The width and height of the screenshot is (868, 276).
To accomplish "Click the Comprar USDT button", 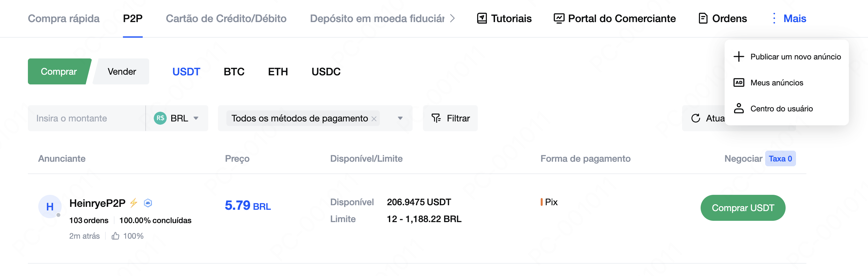I will pyautogui.click(x=743, y=207).
